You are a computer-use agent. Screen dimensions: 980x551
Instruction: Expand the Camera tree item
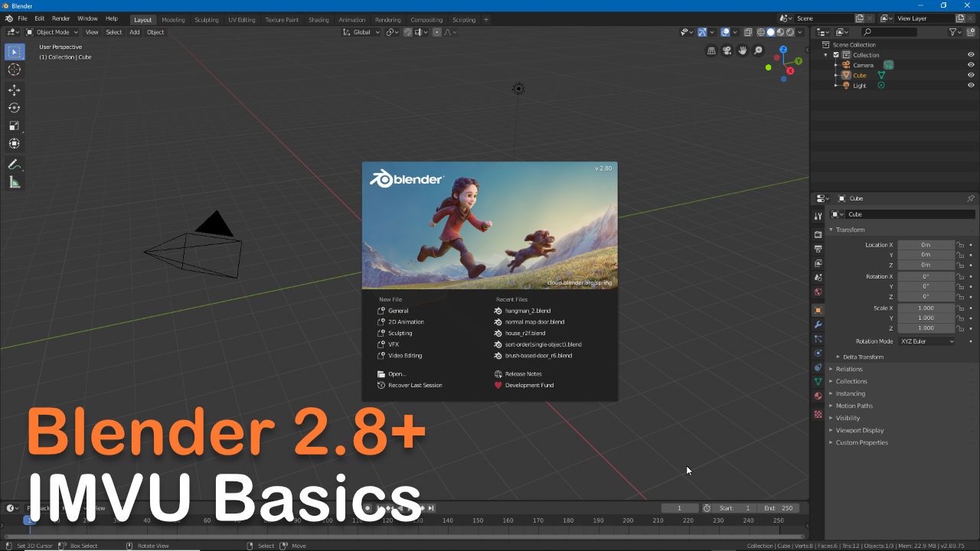coord(837,65)
